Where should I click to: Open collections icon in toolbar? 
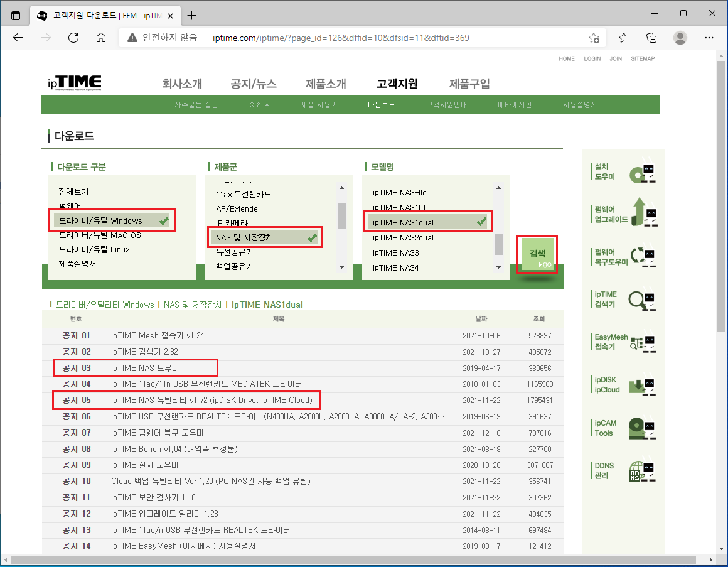[x=651, y=38]
